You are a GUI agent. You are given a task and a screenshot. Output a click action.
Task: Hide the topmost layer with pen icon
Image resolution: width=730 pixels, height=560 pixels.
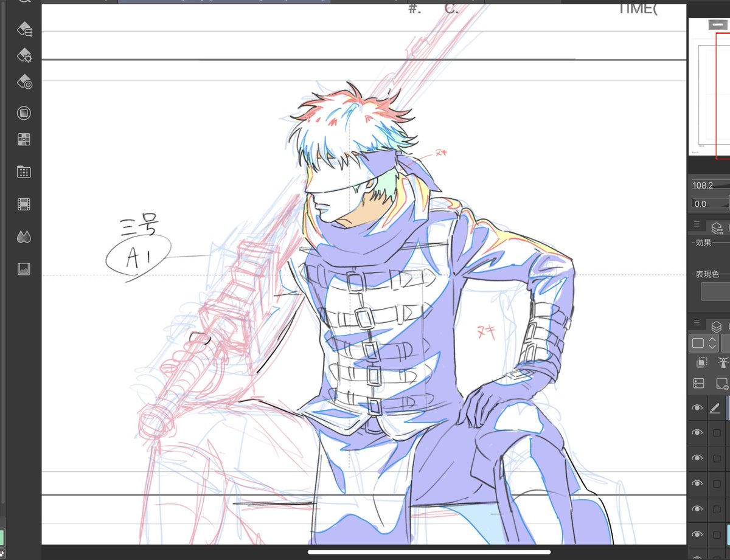pos(697,409)
